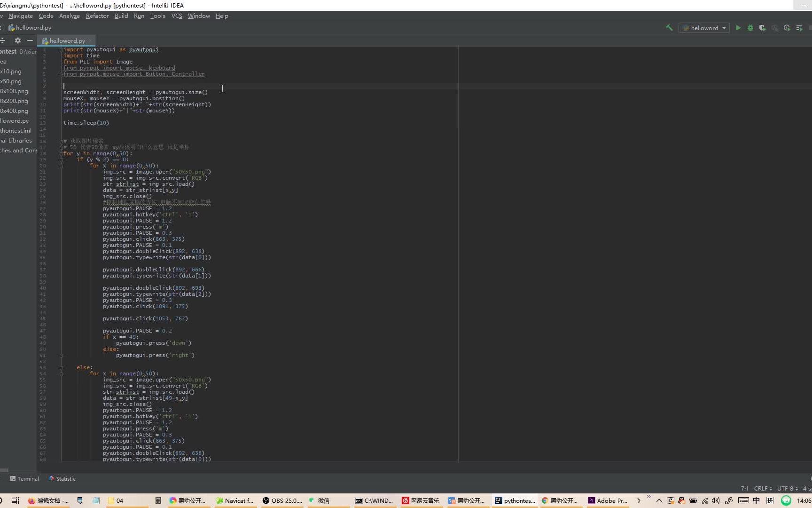Mute system volume via speaker icon
Image resolution: width=812 pixels, height=508 pixels.
tap(716, 500)
